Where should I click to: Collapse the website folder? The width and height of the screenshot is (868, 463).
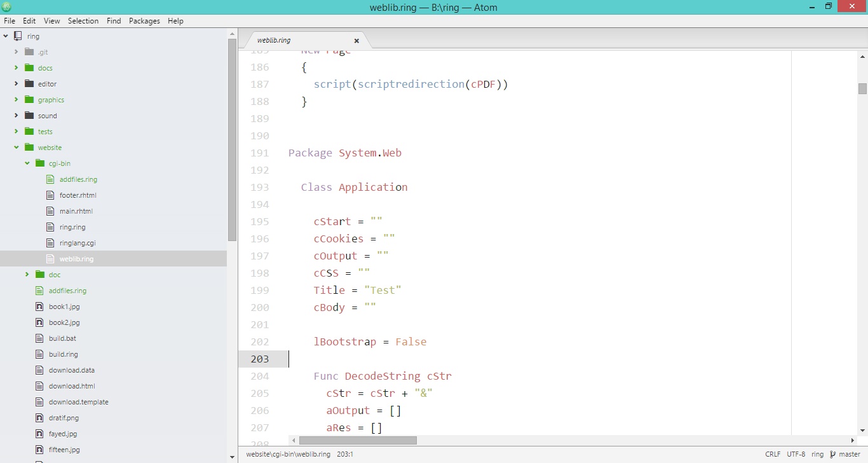click(16, 147)
